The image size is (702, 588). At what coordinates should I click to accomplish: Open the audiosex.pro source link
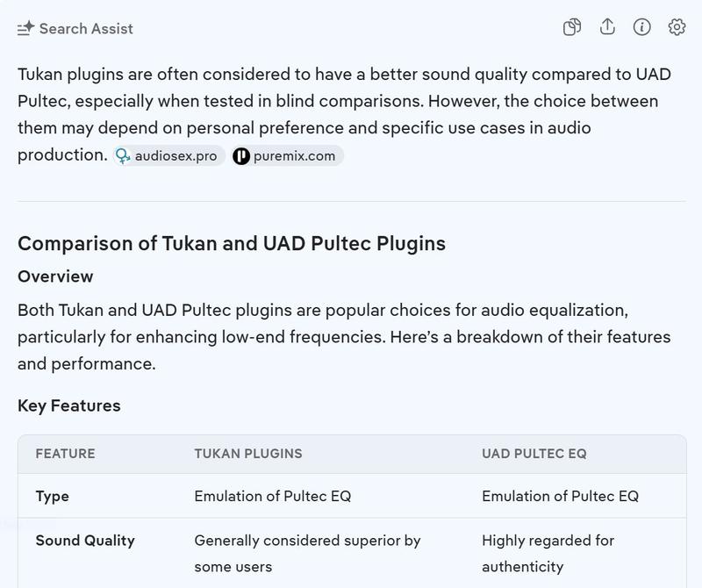[175, 156]
